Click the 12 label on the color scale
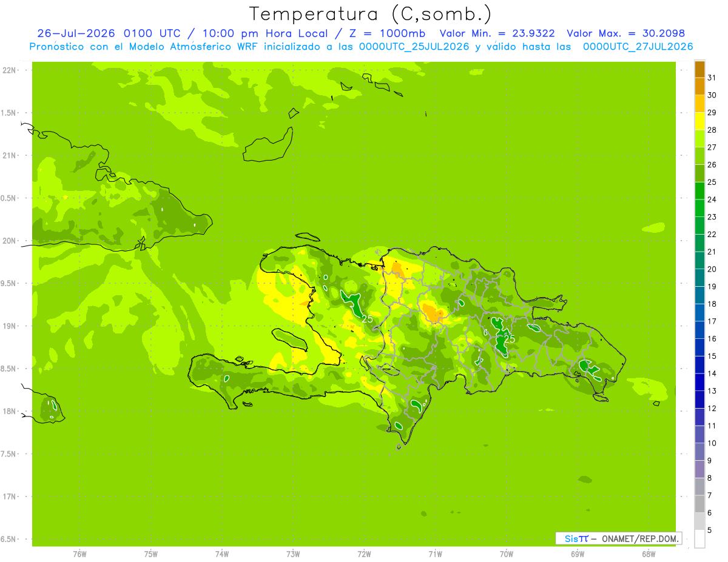Image resolution: width=728 pixels, height=562 pixels. (712, 408)
